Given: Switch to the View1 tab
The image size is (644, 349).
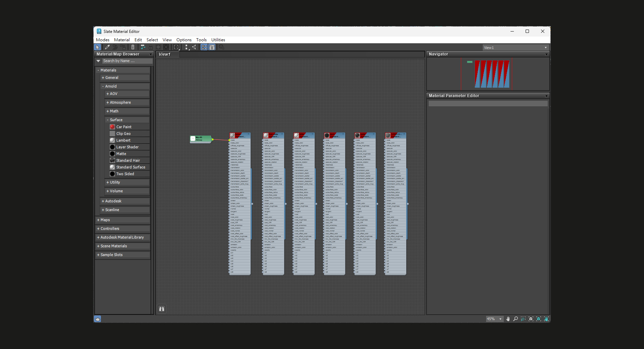Looking at the screenshot, I should (168, 54).
